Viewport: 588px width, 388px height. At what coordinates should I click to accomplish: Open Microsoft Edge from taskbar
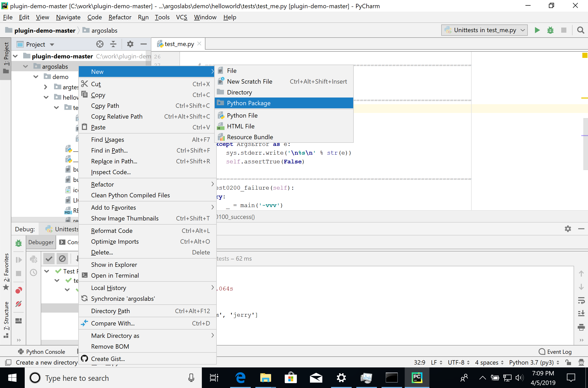point(240,378)
